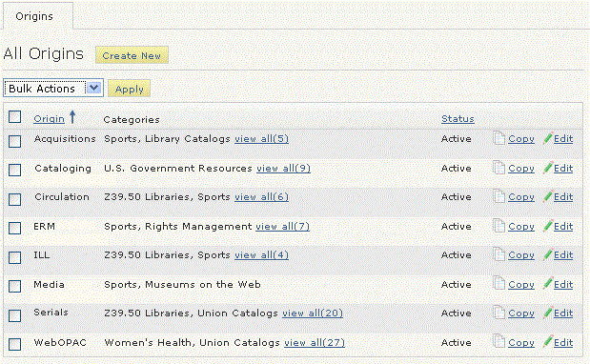The height and width of the screenshot is (364, 590).
Task: Open view all(4) for ILL
Action: (261, 255)
